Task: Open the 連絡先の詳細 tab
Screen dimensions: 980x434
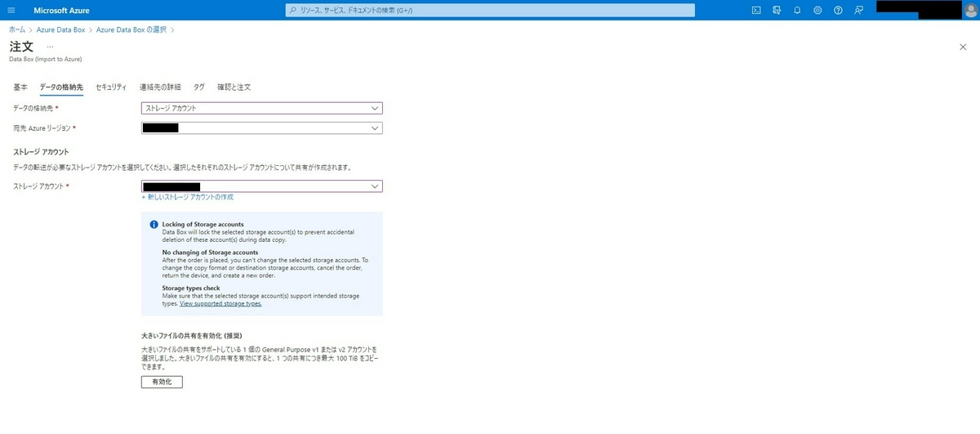Action: click(160, 87)
